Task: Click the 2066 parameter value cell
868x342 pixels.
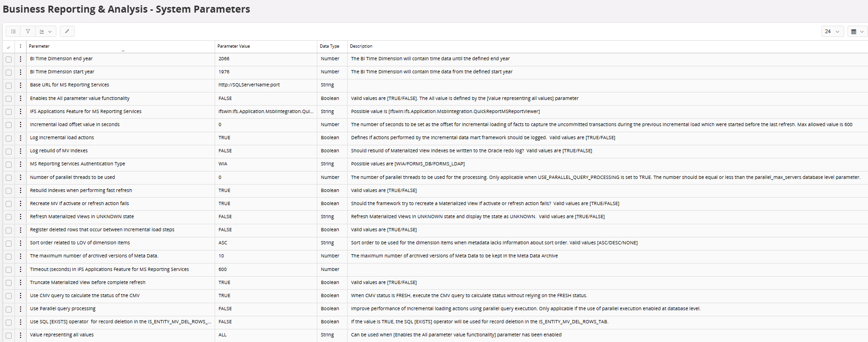Action: click(266, 59)
